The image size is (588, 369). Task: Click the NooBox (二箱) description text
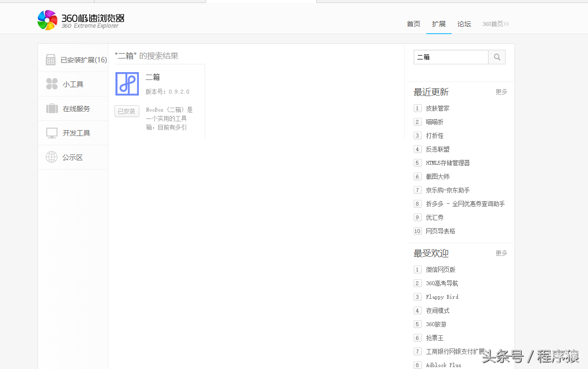click(x=170, y=118)
